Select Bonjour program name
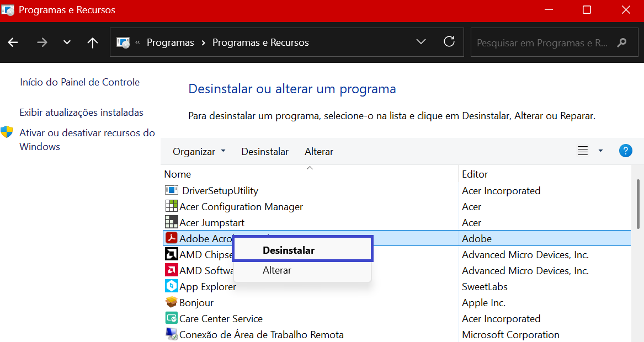 point(196,303)
